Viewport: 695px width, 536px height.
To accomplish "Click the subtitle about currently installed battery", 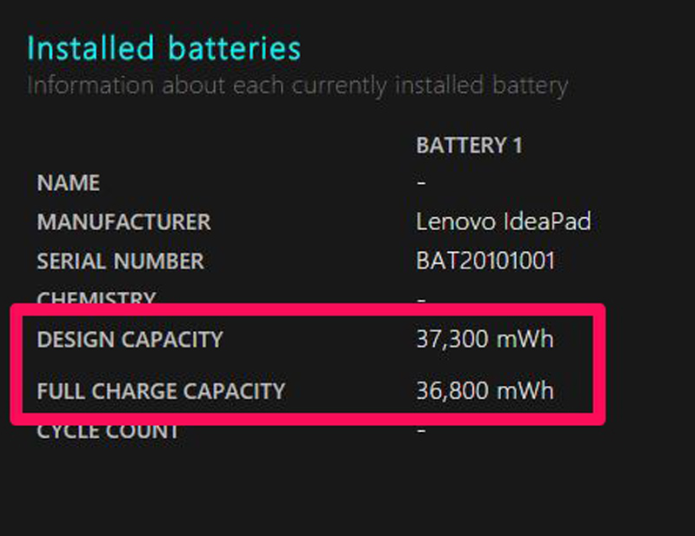I will pyautogui.click(x=297, y=85).
